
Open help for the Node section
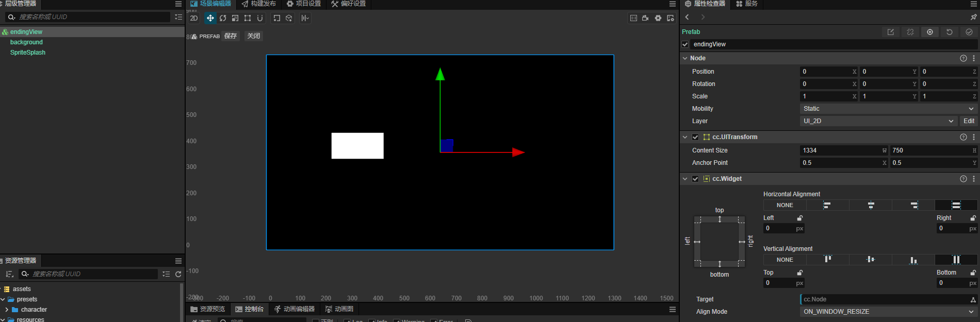click(963, 58)
